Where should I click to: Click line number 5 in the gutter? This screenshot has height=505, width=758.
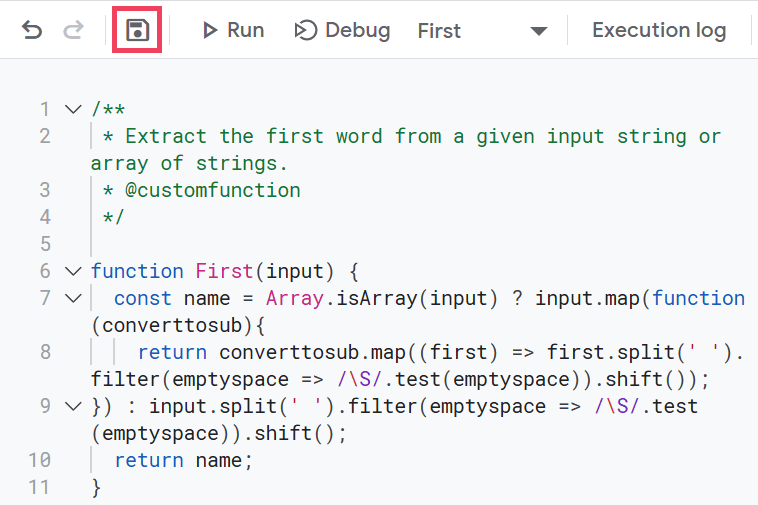tap(45, 244)
